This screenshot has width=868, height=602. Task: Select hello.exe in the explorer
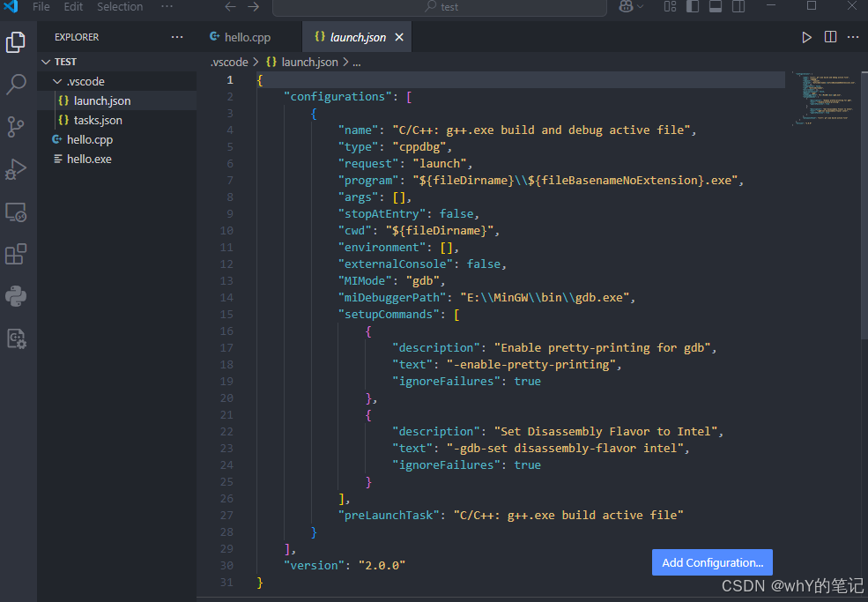click(117, 159)
